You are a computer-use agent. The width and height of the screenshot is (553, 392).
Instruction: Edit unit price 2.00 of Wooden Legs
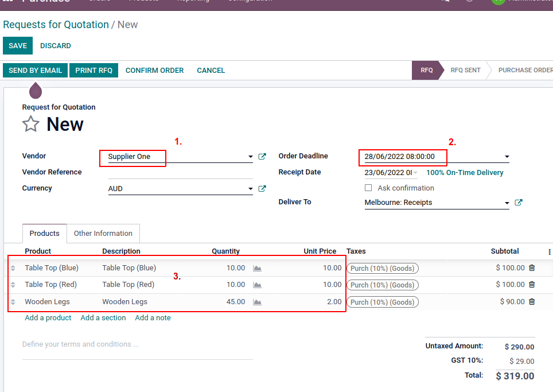(x=334, y=302)
